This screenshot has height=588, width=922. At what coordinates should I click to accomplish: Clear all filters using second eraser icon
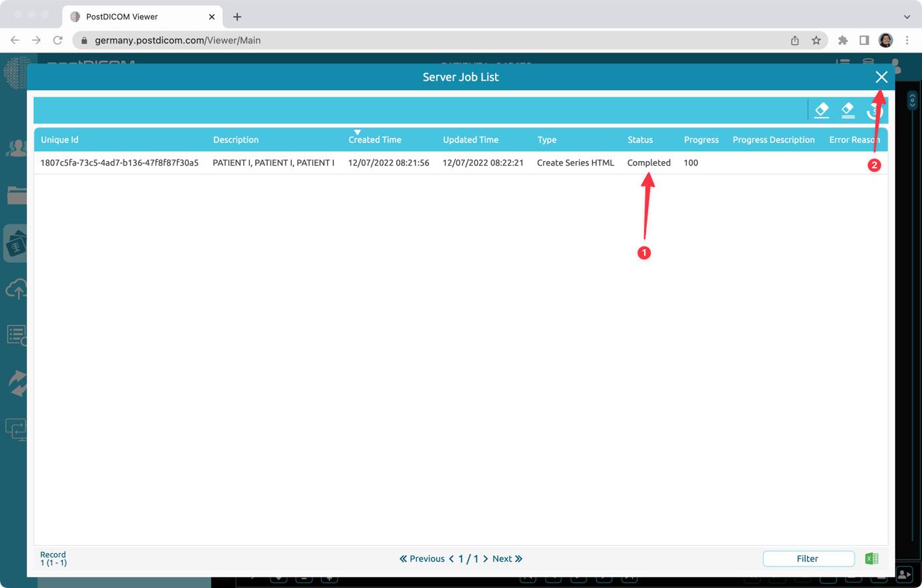tap(847, 110)
